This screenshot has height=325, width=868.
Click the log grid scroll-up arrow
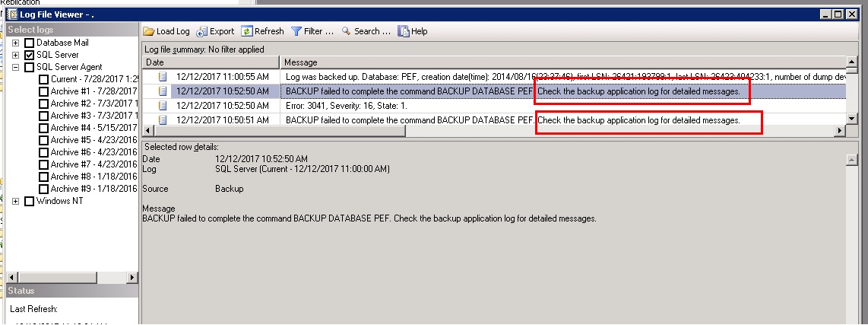[851, 62]
